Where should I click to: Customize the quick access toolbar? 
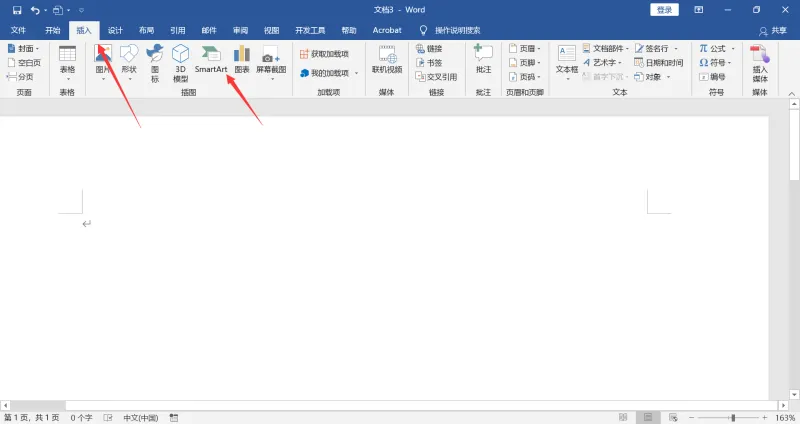coord(81,10)
